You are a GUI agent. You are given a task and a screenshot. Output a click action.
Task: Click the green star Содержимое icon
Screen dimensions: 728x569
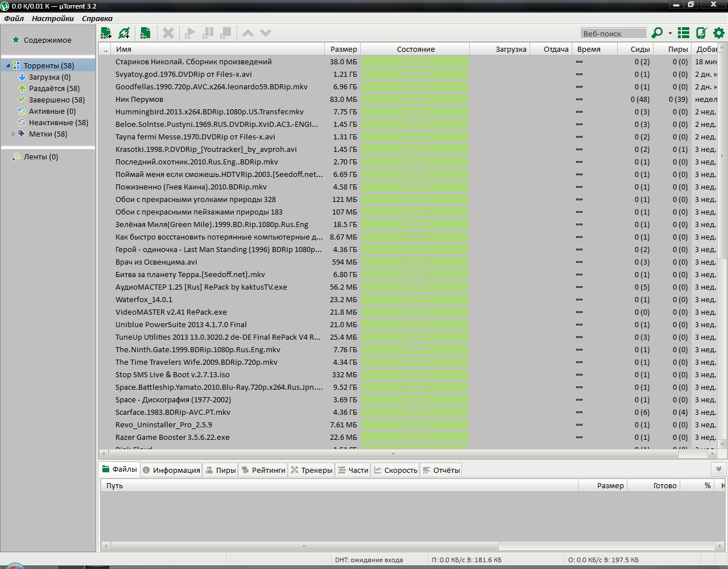(16, 40)
